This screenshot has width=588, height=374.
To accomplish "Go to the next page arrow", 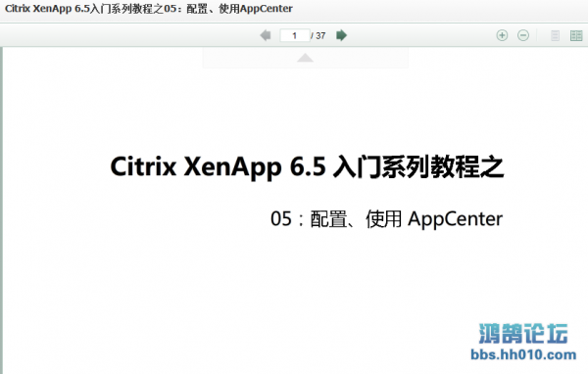I will click(x=341, y=35).
